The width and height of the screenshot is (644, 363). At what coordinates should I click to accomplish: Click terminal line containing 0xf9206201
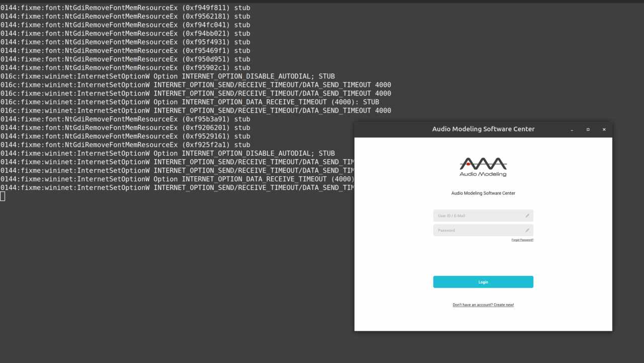(125, 128)
